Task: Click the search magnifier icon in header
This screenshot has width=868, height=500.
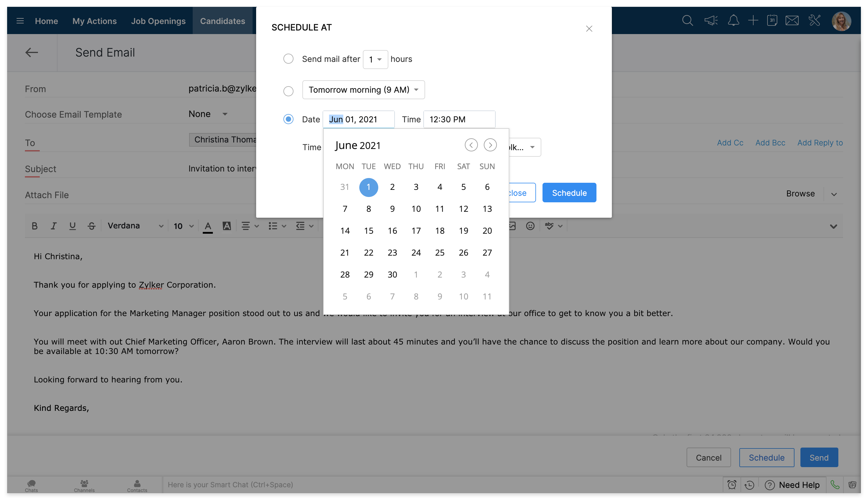Action: coord(687,21)
